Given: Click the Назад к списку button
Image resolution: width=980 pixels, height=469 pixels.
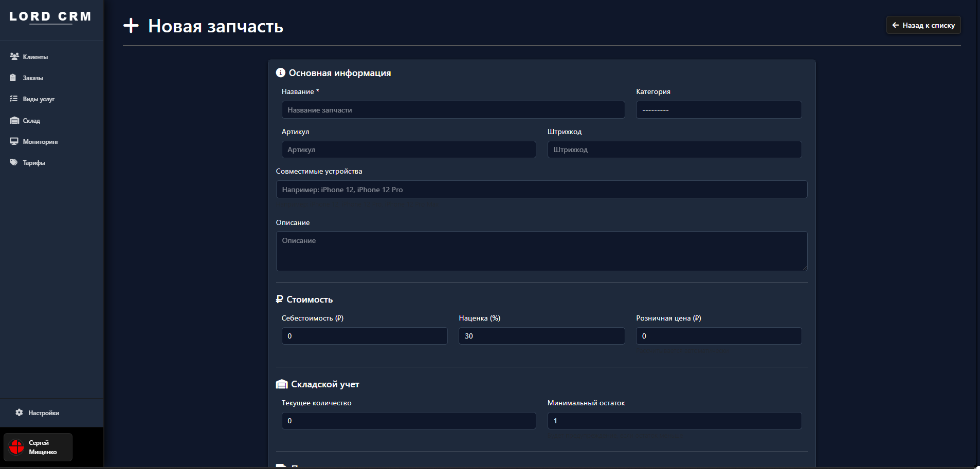Looking at the screenshot, I should [923, 25].
